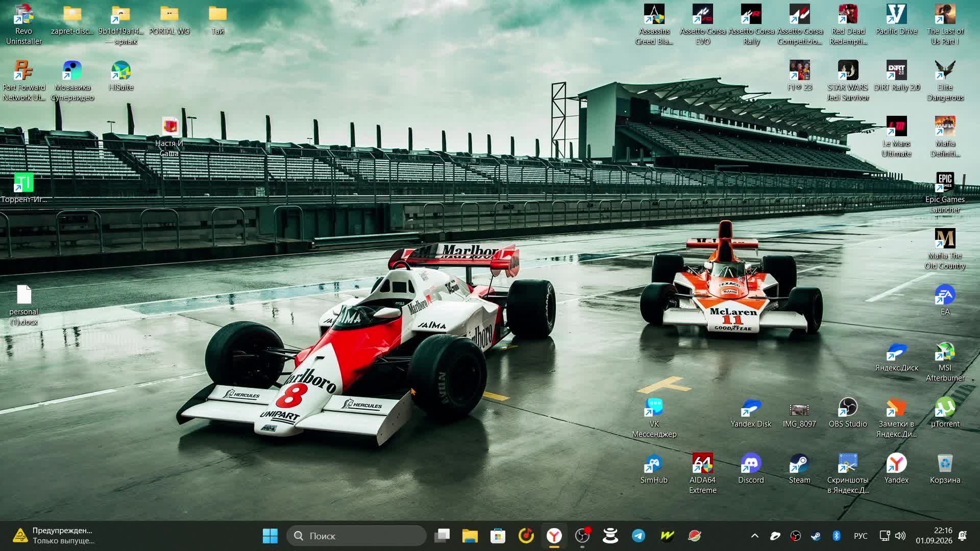Screen dimensions: 980x551
Task: Launch STAR WARS Jedi Survivor
Action: click(x=848, y=81)
